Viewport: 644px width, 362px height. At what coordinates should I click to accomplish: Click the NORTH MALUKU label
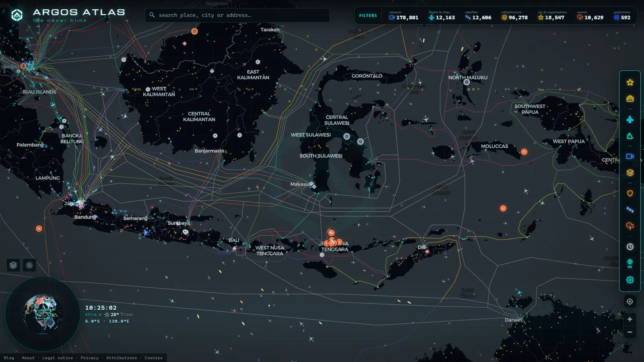(468, 78)
